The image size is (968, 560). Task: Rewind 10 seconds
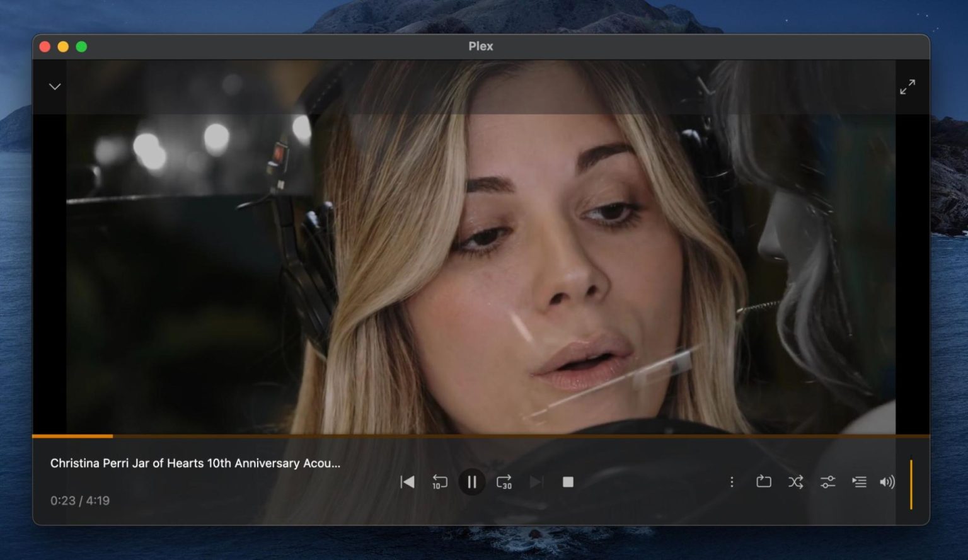439,482
